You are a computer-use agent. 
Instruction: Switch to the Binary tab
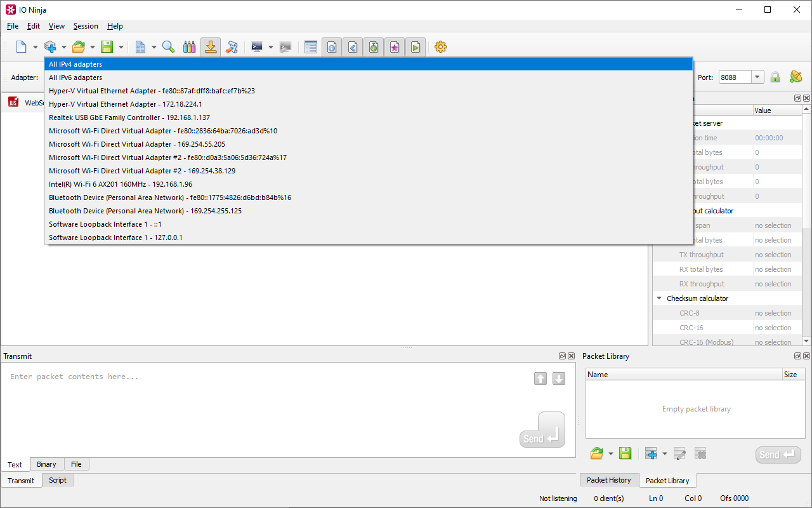[x=46, y=464]
